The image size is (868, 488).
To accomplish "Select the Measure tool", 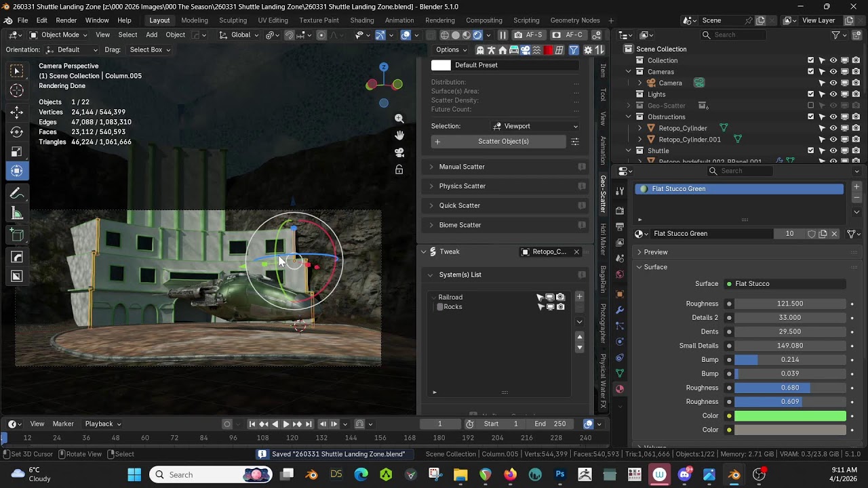I will 17,214.
